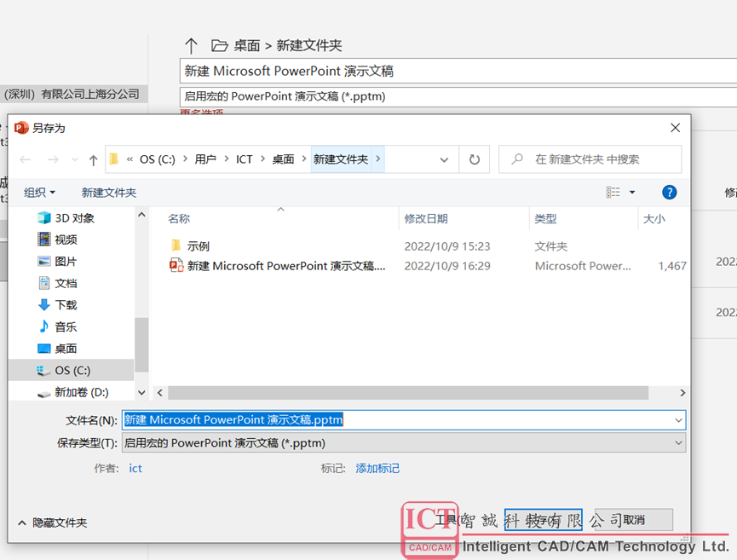Click navigation pane scroll up arrow

[x=141, y=215]
